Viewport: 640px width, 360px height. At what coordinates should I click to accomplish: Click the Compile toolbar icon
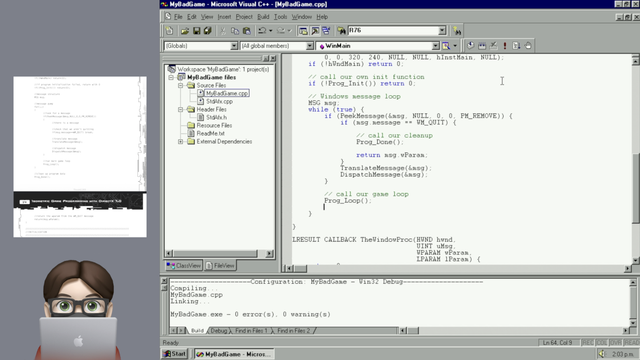471,46
